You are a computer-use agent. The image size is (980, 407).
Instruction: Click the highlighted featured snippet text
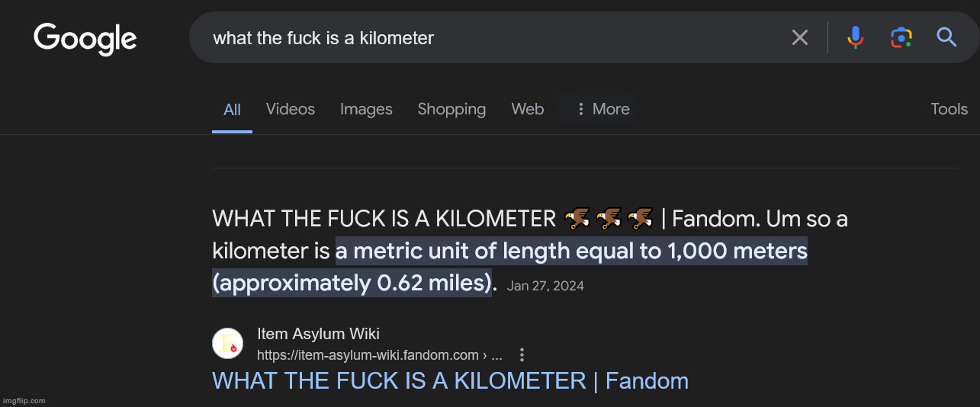[509, 266]
